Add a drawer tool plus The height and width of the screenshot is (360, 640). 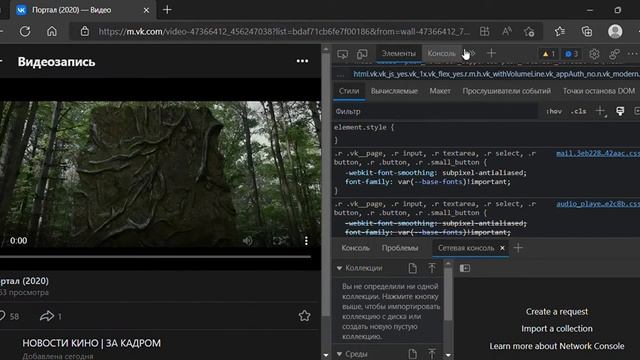pos(518,248)
